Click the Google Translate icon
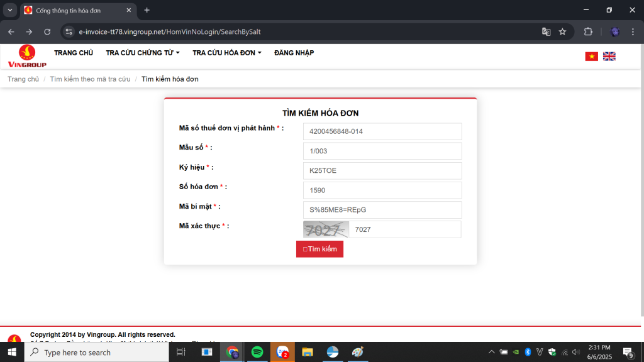 click(x=546, y=31)
